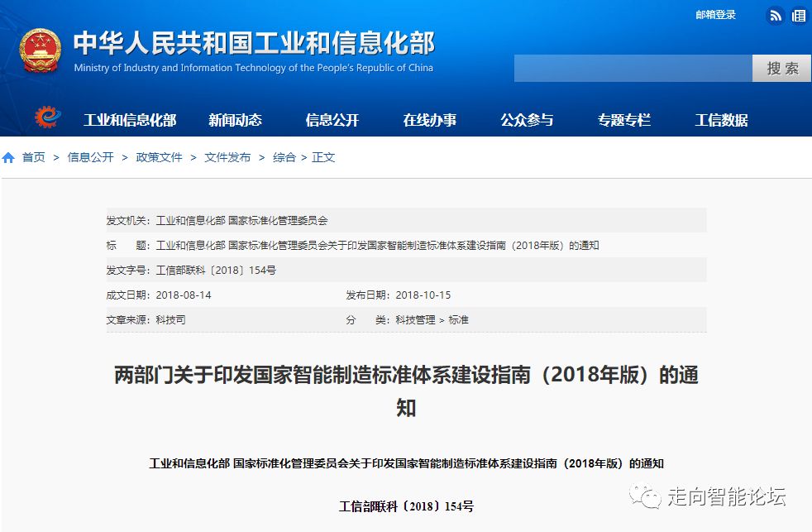Click the 搜索 search button
The height and width of the screenshot is (532, 812).
(781, 69)
